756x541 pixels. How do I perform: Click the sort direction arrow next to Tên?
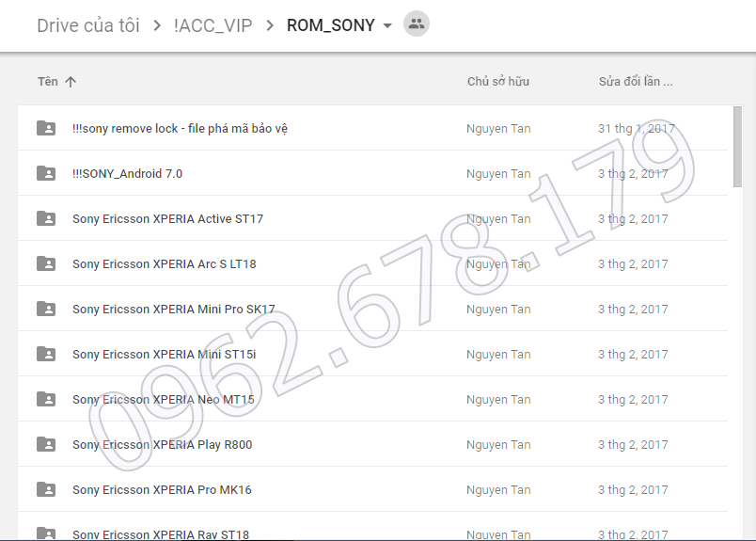(x=71, y=82)
